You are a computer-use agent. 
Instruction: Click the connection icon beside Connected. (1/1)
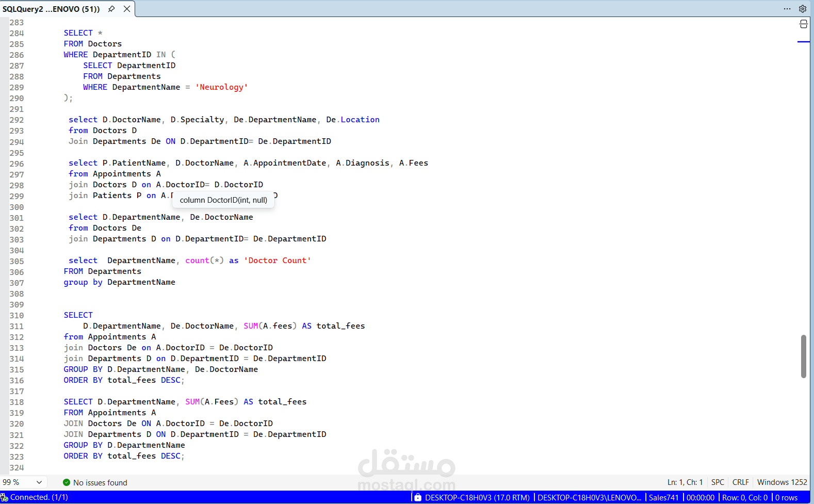4,497
